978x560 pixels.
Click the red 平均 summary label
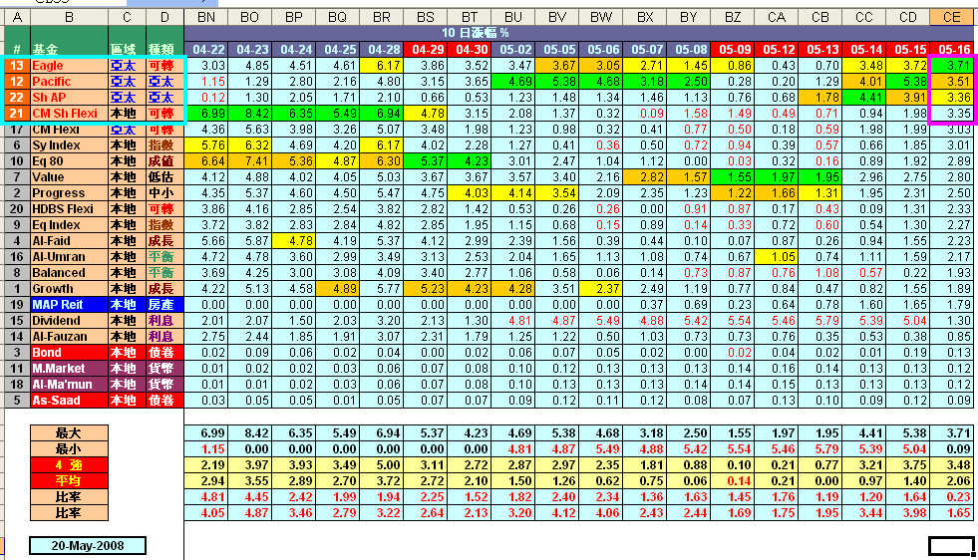tap(69, 481)
